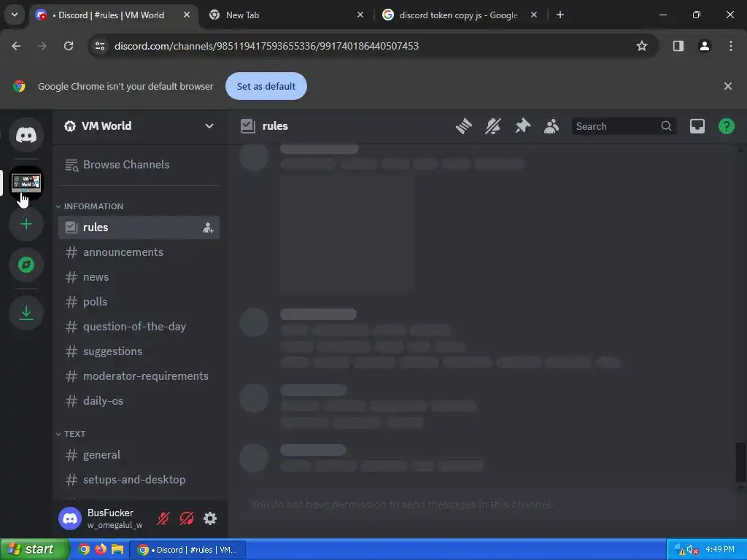Open the general channel

pos(138,455)
